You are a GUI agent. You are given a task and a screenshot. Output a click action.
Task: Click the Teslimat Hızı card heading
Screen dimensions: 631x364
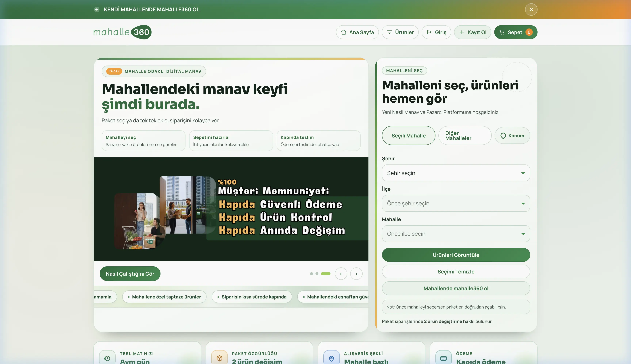[x=137, y=354]
